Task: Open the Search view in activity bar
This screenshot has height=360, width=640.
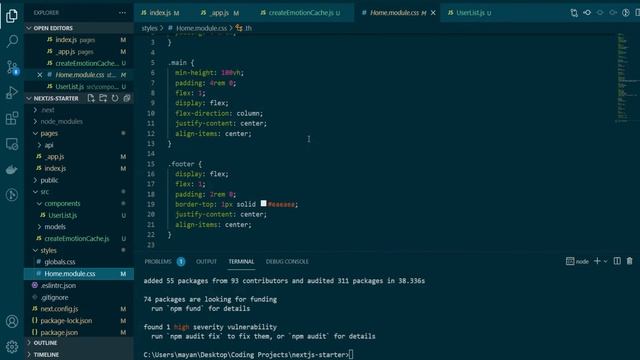Action: click(12, 41)
